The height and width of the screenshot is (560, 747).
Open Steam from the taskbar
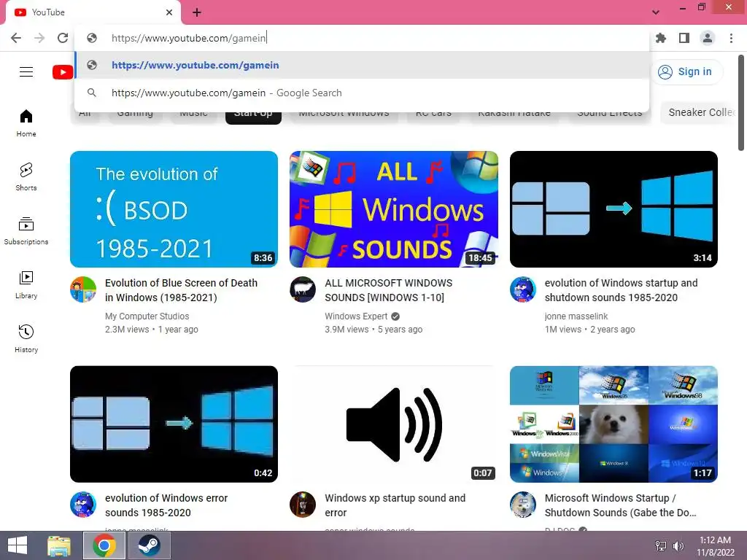pyautogui.click(x=149, y=545)
